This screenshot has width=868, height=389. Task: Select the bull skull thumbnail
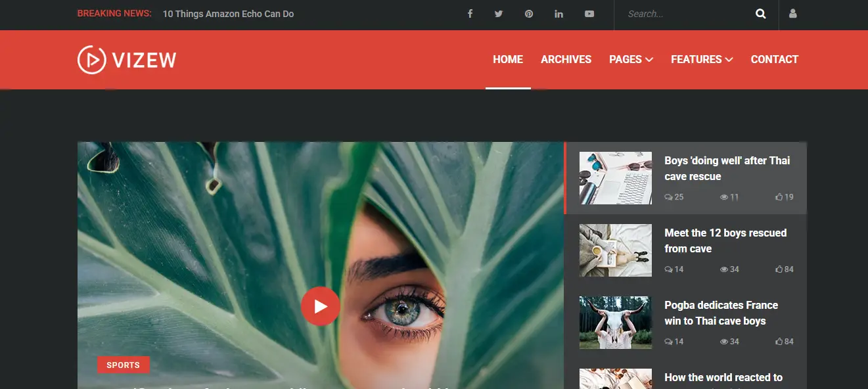pyautogui.click(x=616, y=323)
